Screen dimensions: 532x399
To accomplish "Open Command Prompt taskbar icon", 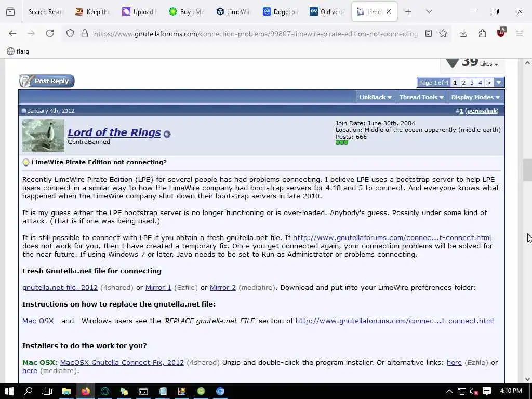I will (x=143, y=391).
